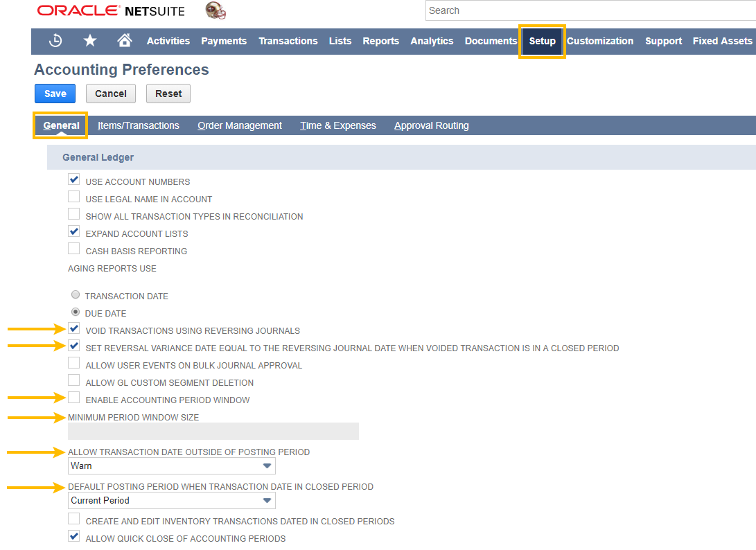Viewport: 756px width, 550px height.
Task: Uncheck Use Account Numbers
Action: point(73,180)
